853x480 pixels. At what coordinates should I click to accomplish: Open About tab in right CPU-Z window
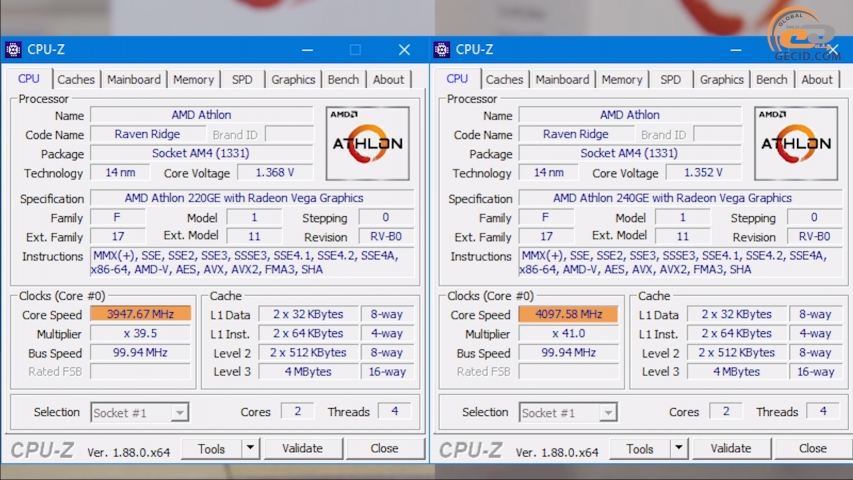(x=817, y=79)
